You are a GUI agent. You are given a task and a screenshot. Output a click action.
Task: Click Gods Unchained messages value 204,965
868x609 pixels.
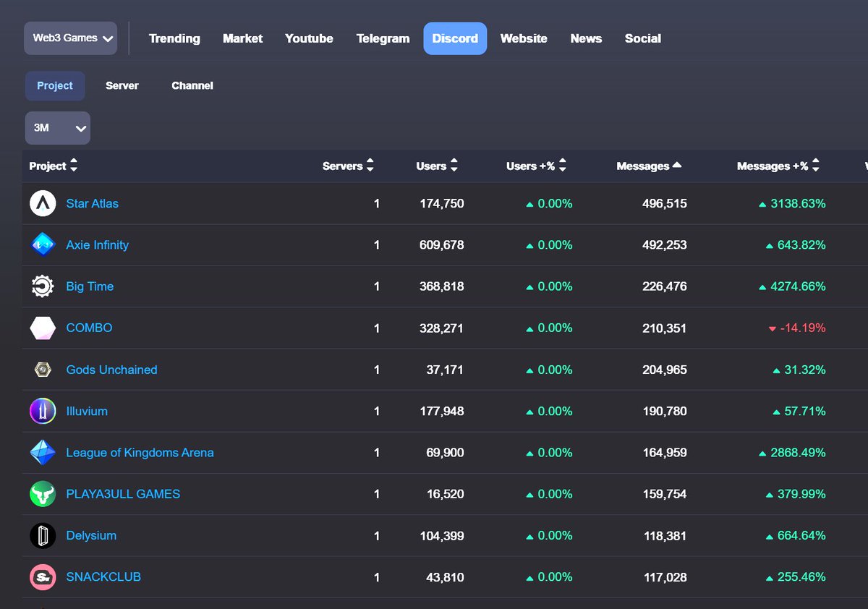tap(665, 370)
